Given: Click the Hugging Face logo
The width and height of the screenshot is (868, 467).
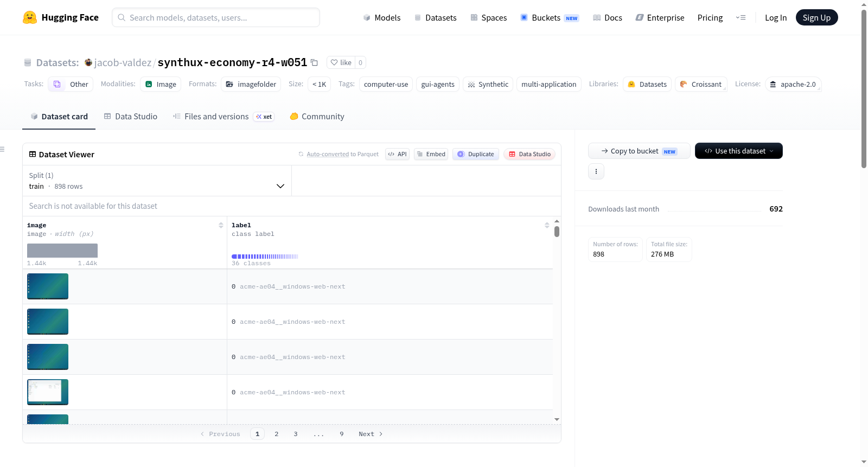Looking at the screenshot, I should pyautogui.click(x=61, y=17).
